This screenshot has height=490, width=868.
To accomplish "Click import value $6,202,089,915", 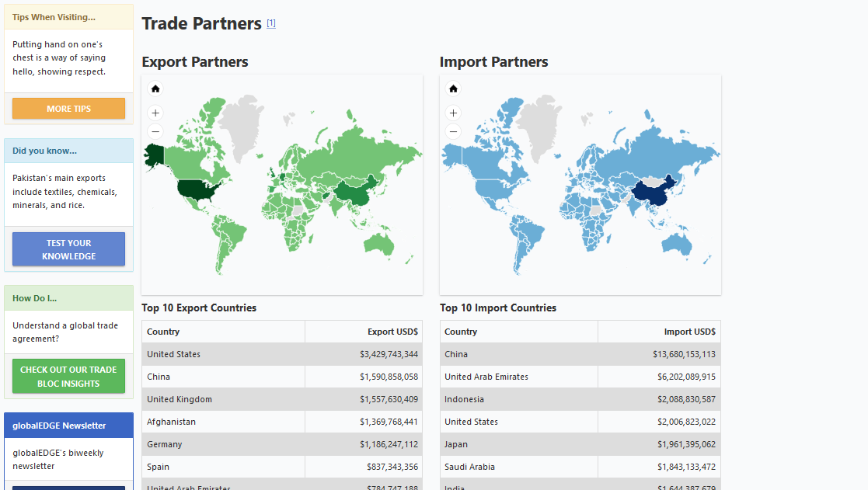I will (686, 377).
